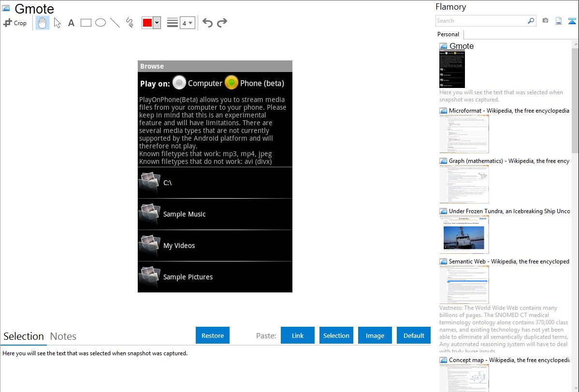Click the 'Microformat - Wikipedia' snapshot title

[x=509, y=111]
